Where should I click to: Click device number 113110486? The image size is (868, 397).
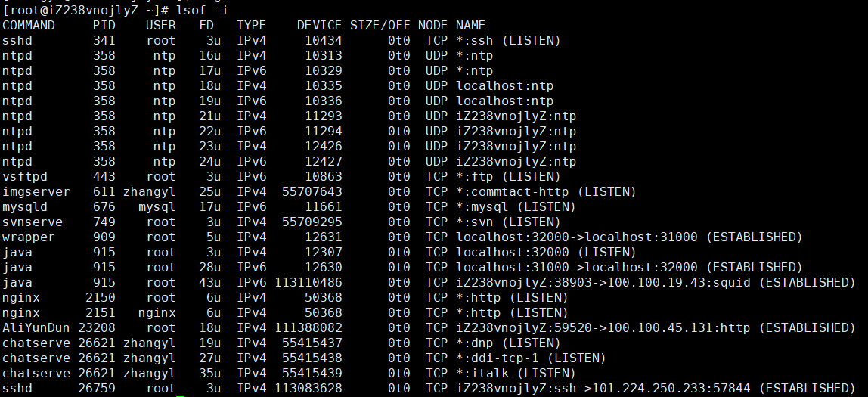coord(308,282)
